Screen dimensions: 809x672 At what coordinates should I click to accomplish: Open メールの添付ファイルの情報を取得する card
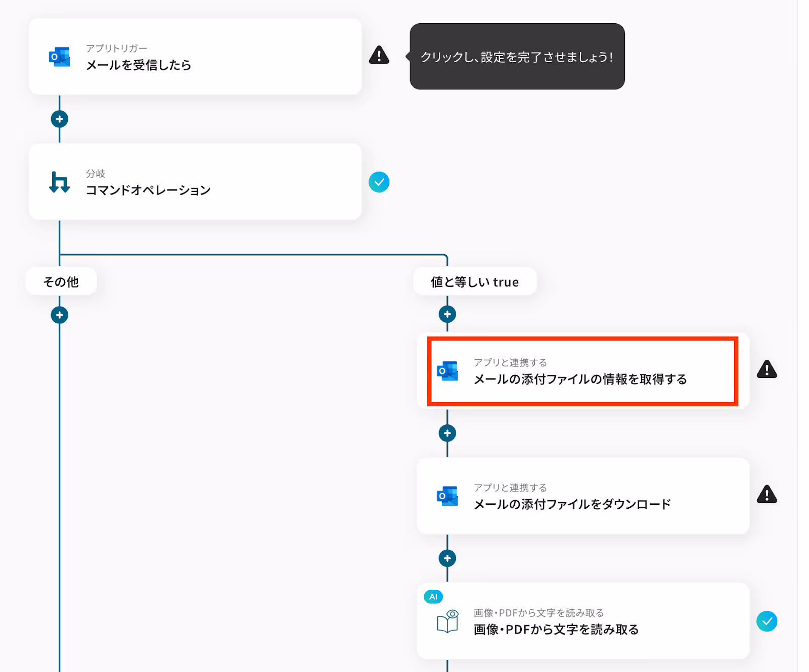[x=582, y=371]
